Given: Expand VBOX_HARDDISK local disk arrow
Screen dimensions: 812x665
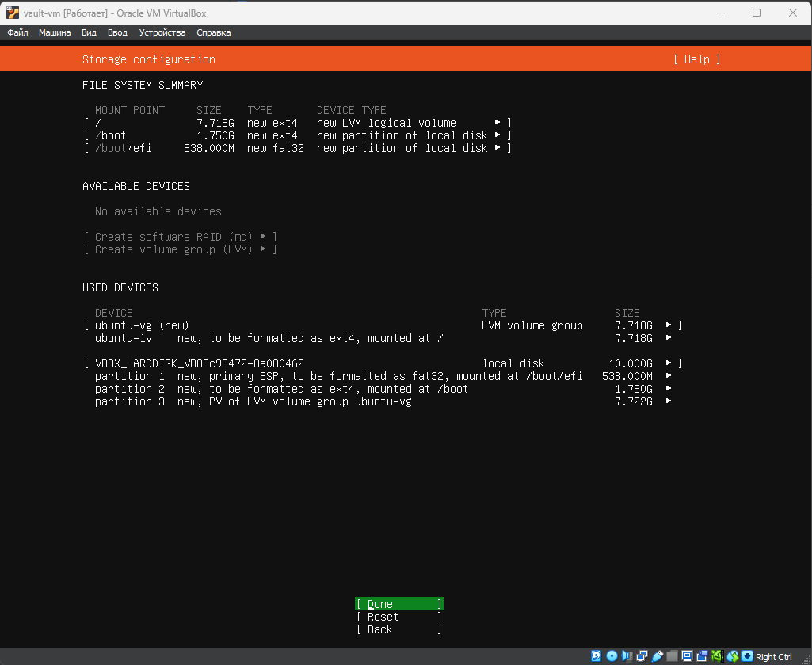Looking at the screenshot, I should pos(669,363).
